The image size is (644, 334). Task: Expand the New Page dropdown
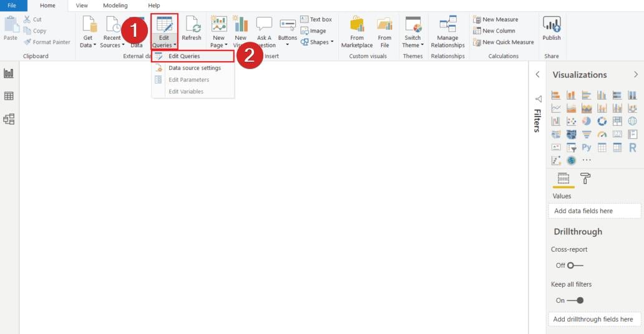click(x=219, y=32)
